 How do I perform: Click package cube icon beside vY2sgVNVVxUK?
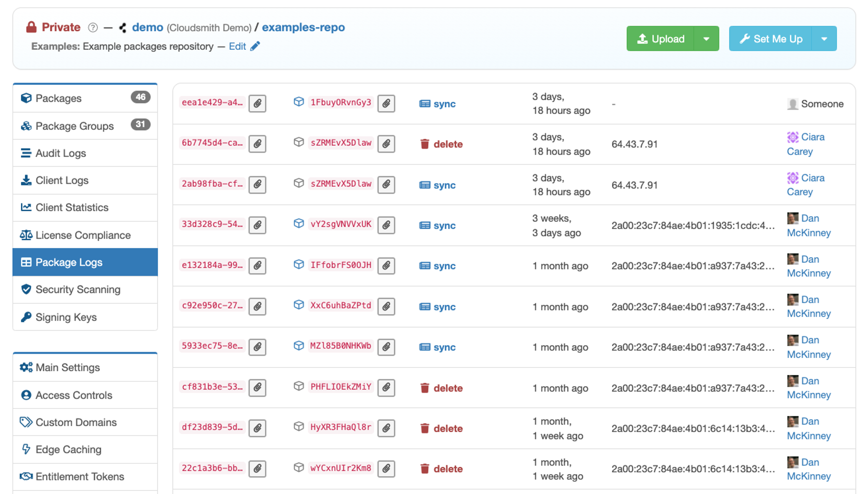click(x=299, y=224)
